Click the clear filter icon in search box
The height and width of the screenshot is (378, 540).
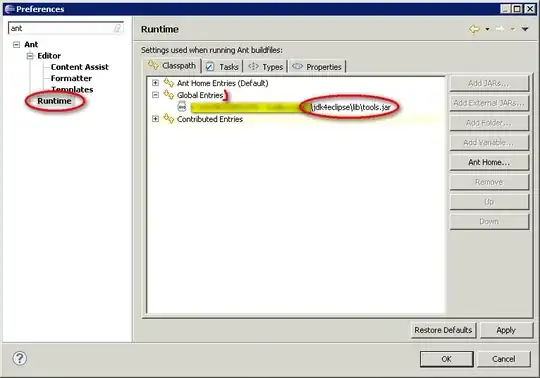pos(117,28)
